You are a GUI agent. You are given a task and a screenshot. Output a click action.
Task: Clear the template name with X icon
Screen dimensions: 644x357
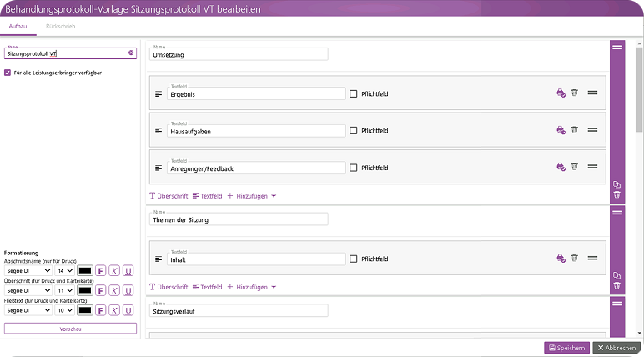[x=131, y=53]
